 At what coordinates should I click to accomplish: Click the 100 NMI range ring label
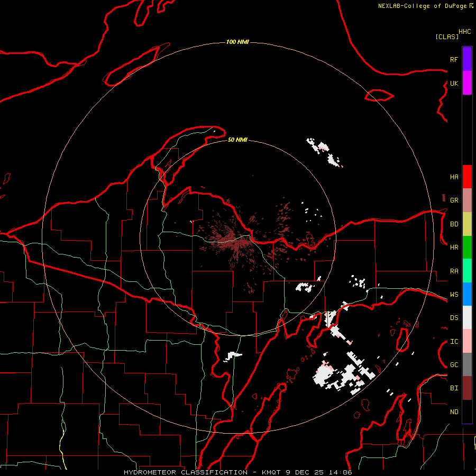click(x=237, y=42)
